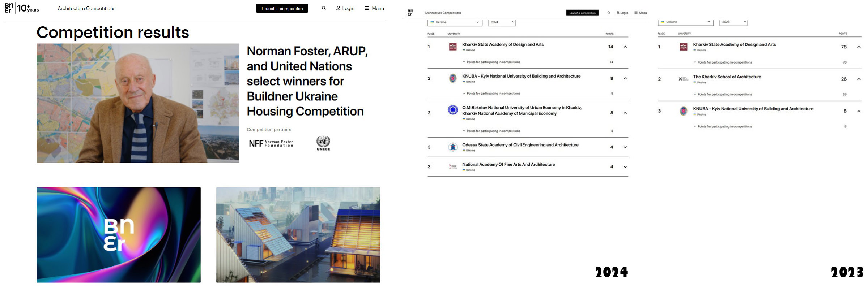This screenshot has height=286, width=868.
Task: Open the 2024 year dropdown
Action: (502, 22)
